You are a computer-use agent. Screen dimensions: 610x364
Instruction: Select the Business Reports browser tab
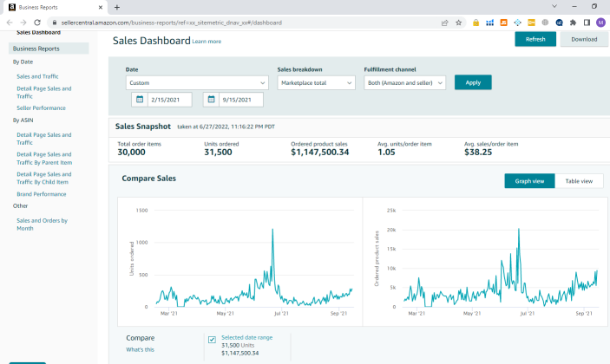(55, 7)
